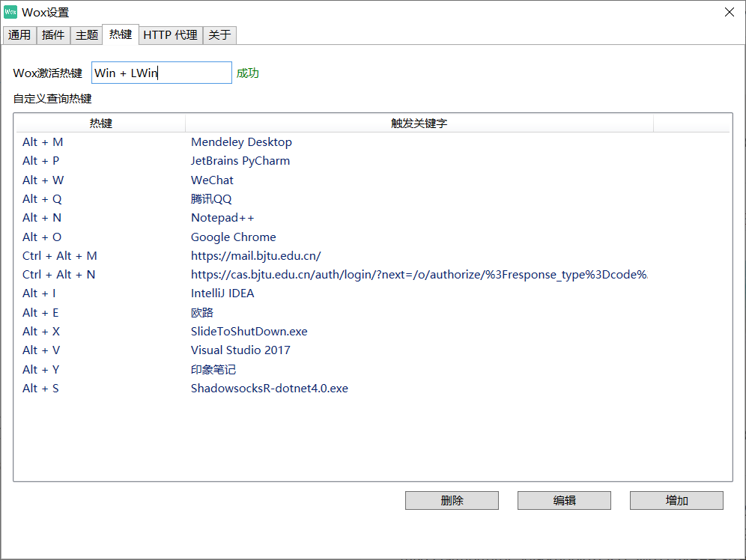Select the Alt + I hotkey cell
The image size is (746, 560).
coord(40,293)
